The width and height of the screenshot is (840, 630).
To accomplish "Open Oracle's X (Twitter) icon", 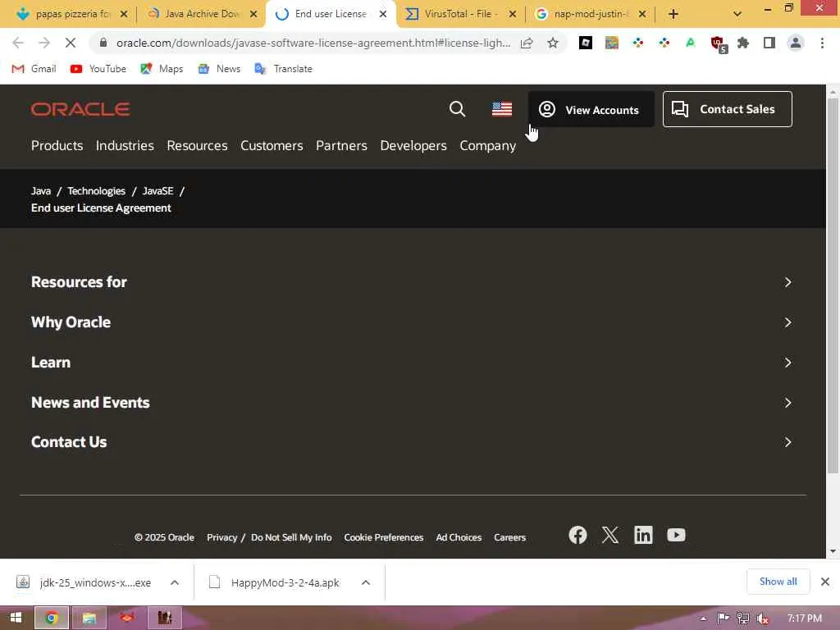I will 610,535.
